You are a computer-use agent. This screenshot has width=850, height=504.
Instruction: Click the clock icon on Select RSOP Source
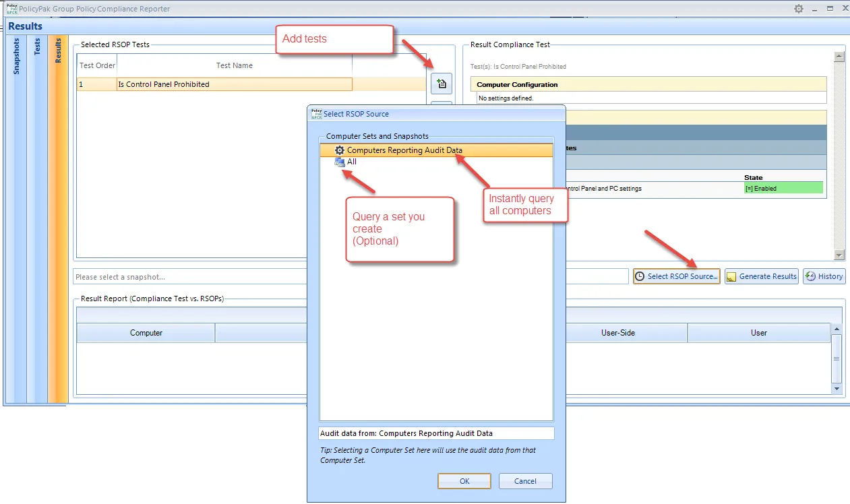[x=640, y=276]
